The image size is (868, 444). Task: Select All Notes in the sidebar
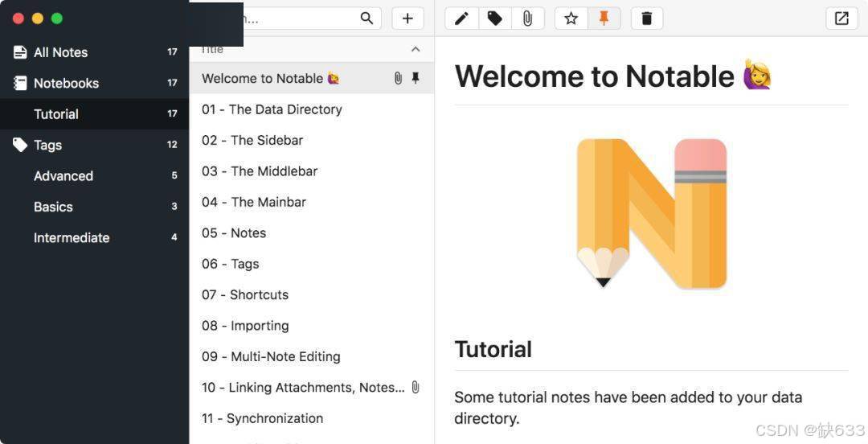(94, 52)
